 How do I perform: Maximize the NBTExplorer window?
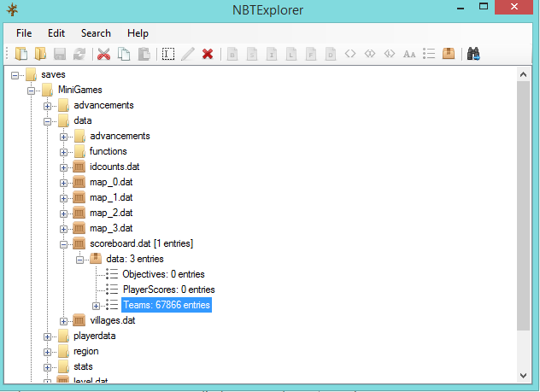(x=484, y=7)
